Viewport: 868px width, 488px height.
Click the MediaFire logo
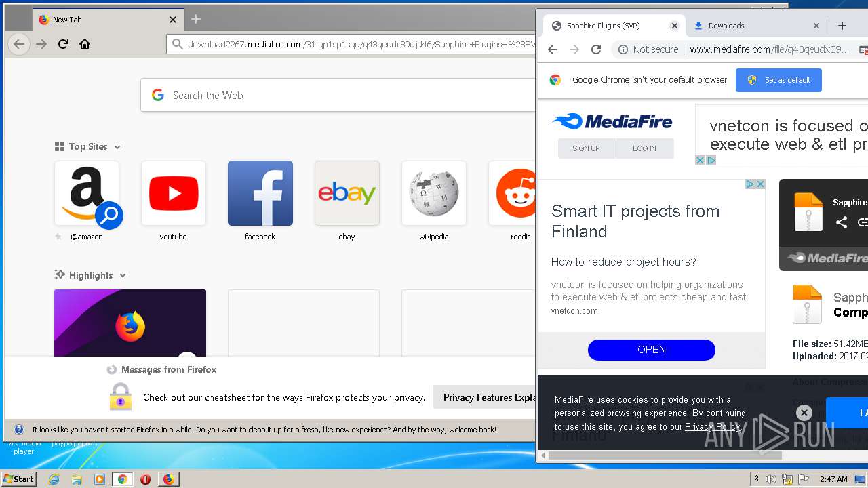point(612,122)
